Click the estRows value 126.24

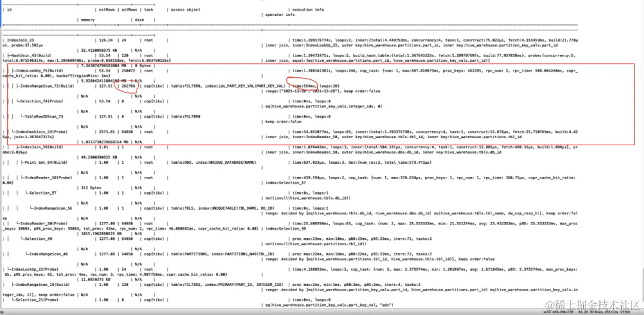105,40
